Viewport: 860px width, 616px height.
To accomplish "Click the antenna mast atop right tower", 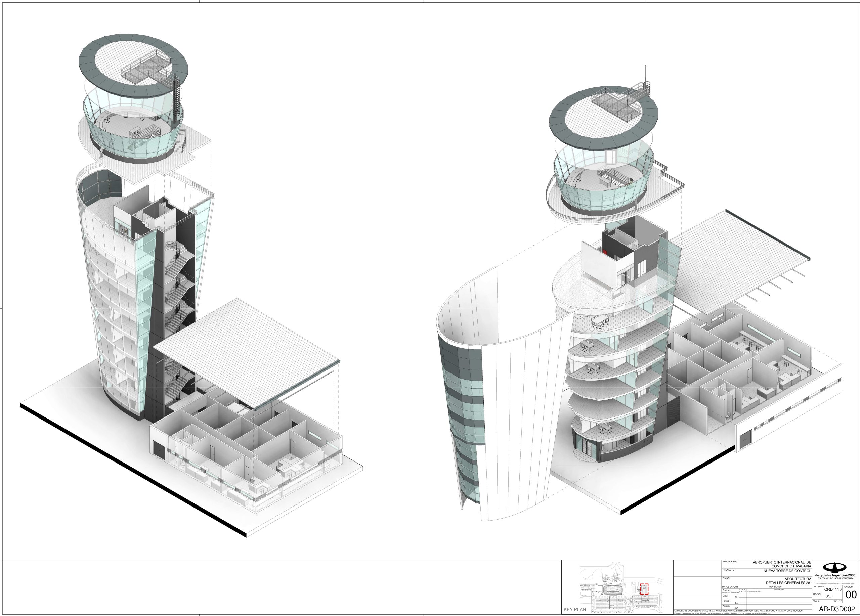I will point(645,73).
